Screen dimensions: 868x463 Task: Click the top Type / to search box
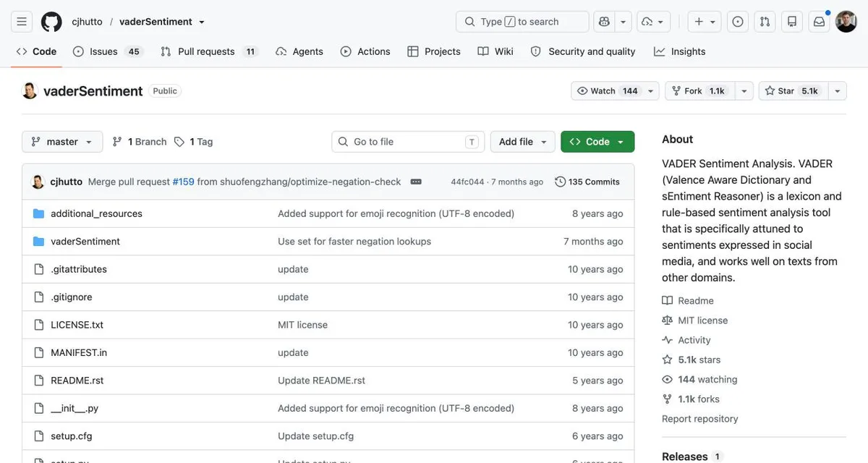click(522, 22)
